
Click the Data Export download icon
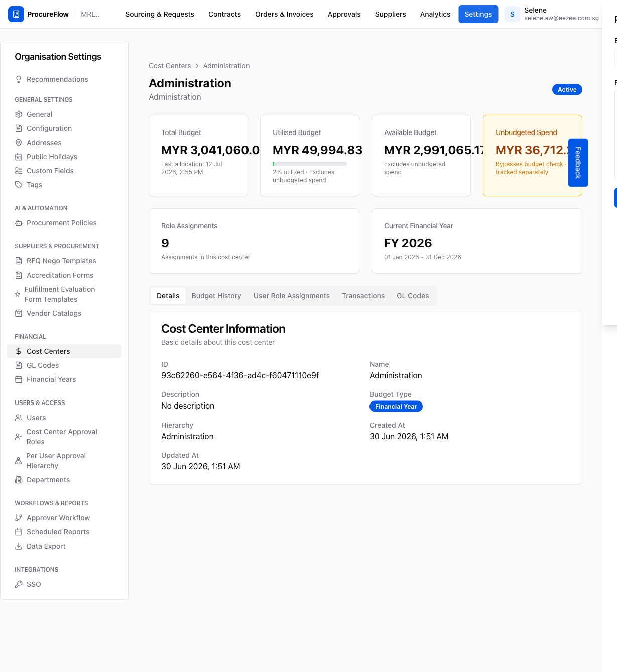[19, 546]
